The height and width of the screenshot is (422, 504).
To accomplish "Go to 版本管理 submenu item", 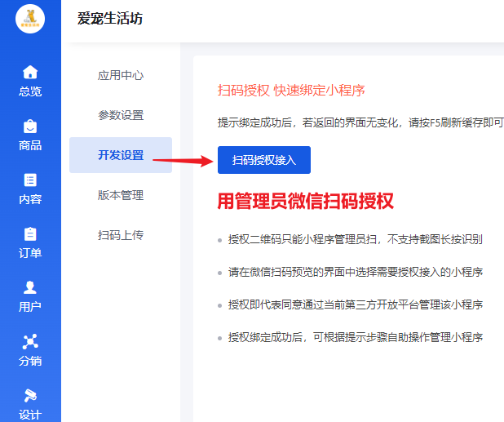I will (x=121, y=195).
